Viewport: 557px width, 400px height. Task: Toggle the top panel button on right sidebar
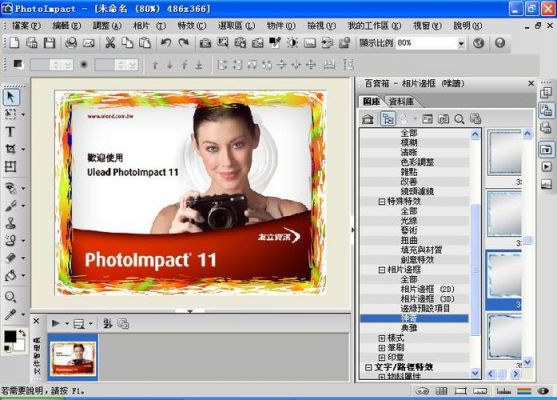[x=546, y=93]
